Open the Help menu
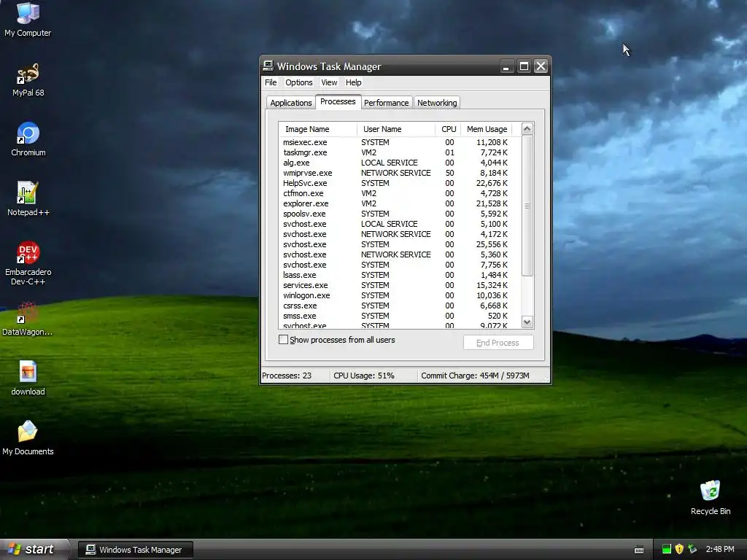747x560 pixels. (x=353, y=82)
